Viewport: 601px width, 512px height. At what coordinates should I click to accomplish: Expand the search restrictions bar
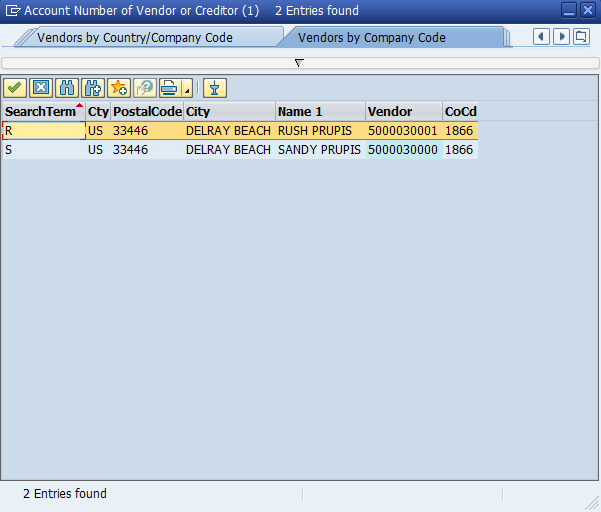click(x=299, y=63)
